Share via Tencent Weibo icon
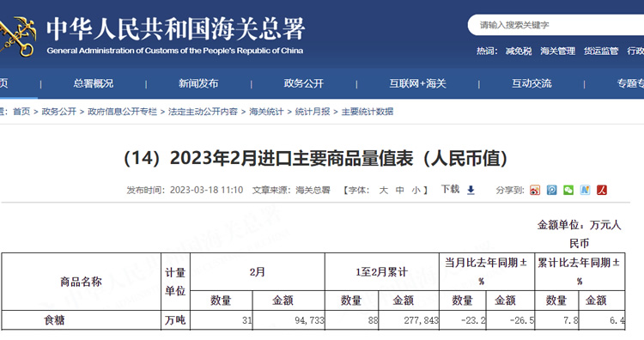 point(551,190)
